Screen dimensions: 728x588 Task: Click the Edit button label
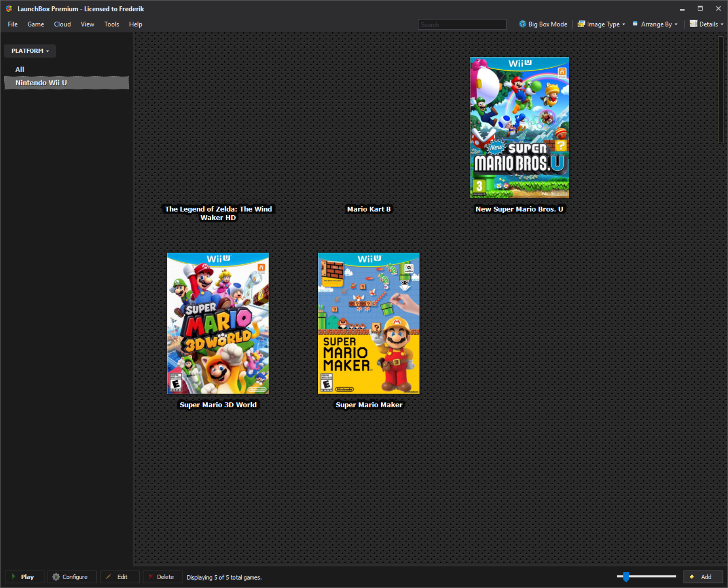pyautogui.click(x=122, y=577)
